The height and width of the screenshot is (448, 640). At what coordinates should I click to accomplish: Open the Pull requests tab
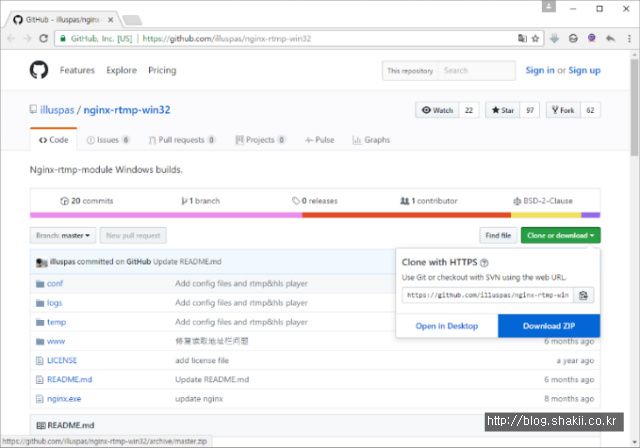(181, 140)
